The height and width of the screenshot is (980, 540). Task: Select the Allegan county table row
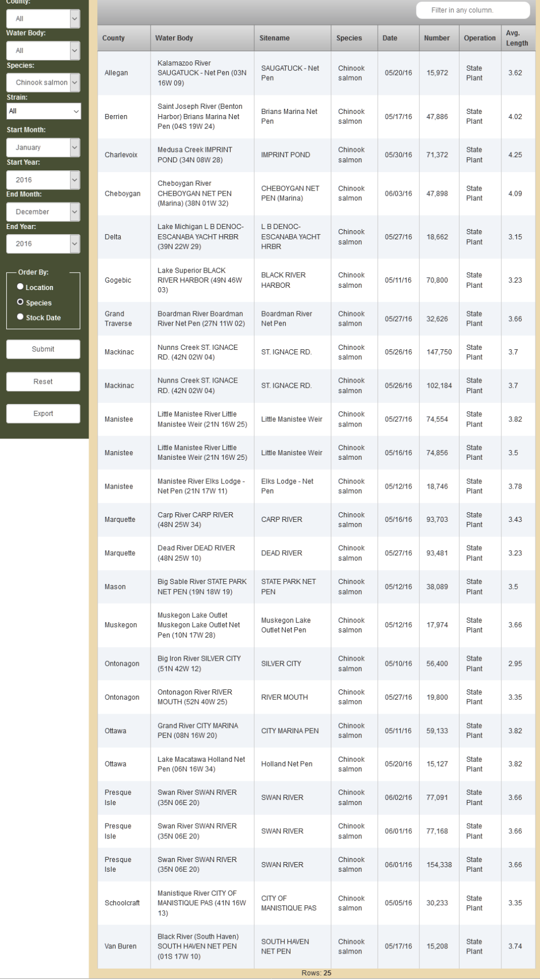pyautogui.click(x=316, y=73)
